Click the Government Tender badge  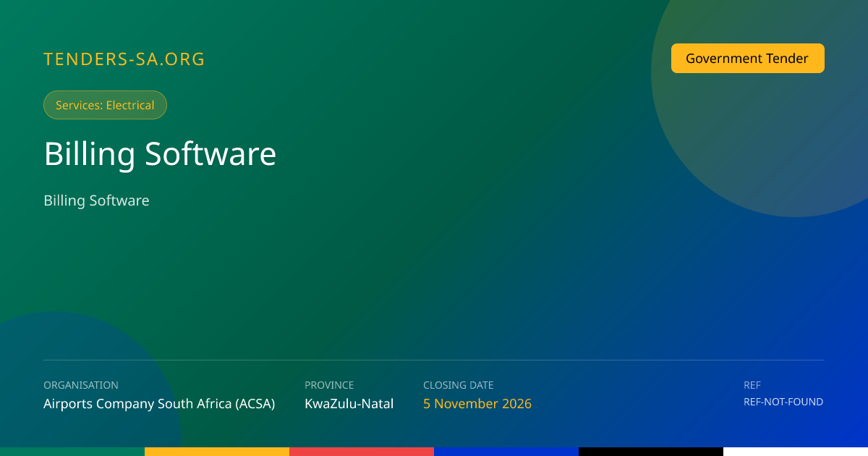tap(748, 59)
